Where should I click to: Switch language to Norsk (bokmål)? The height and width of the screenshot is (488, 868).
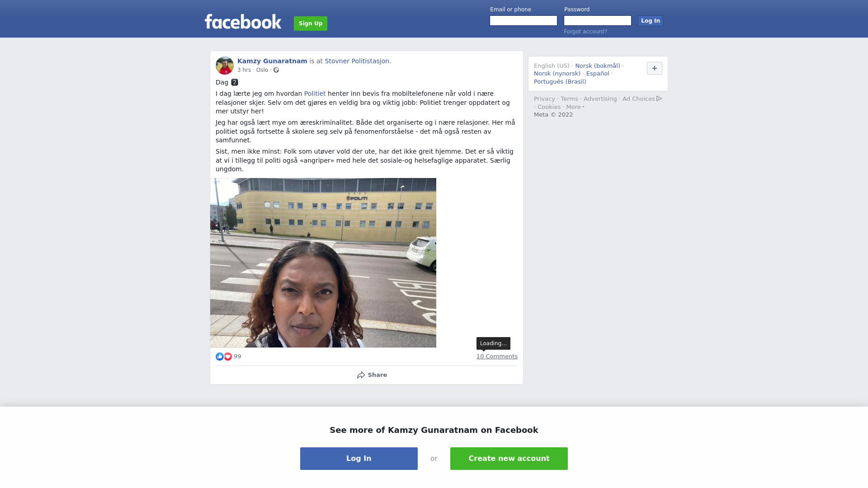pyautogui.click(x=598, y=66)
